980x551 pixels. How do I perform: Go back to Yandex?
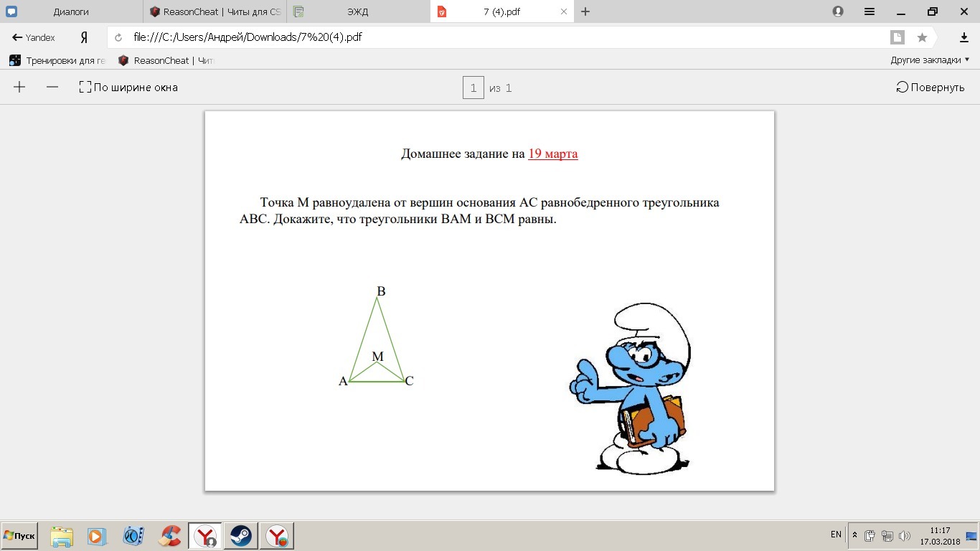34,37
